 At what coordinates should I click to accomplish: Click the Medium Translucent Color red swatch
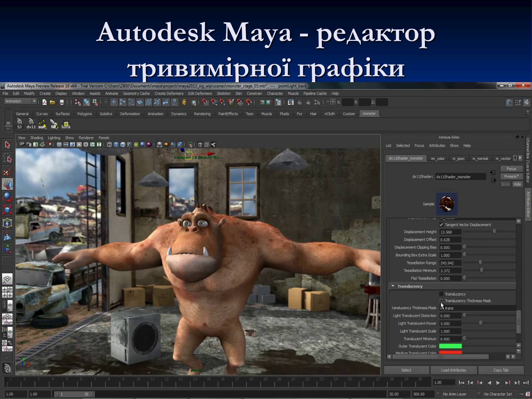click(x=451, y=352)
